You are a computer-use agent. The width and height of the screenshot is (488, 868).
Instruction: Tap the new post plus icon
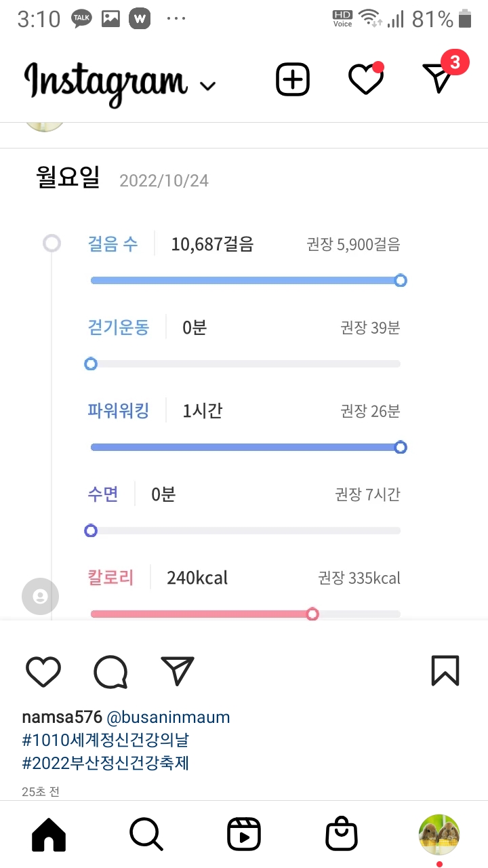coord(293,80)
